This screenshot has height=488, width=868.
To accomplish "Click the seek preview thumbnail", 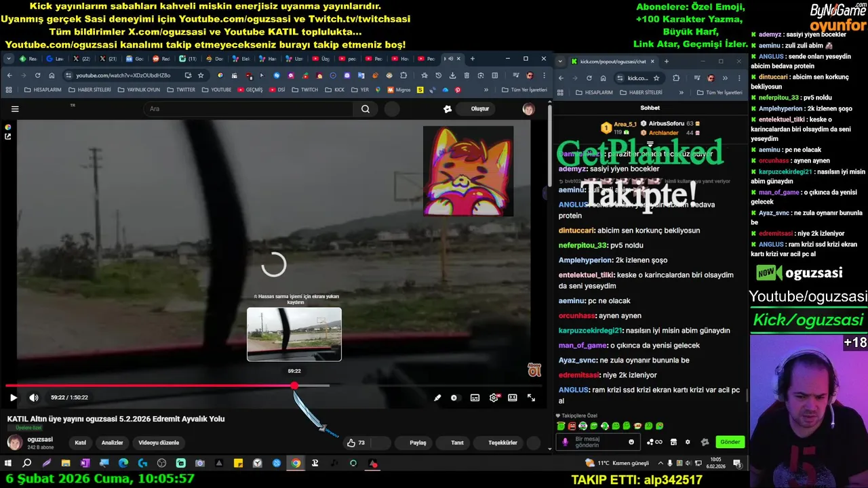I will pos(294,334).
